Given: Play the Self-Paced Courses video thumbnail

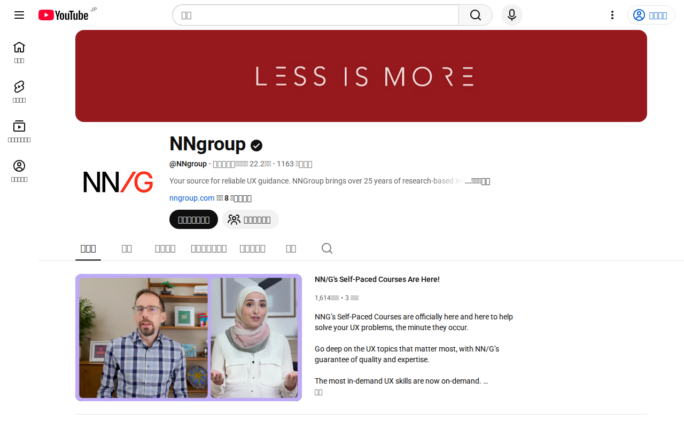Looking at the screenshot, I should (188, 337).
